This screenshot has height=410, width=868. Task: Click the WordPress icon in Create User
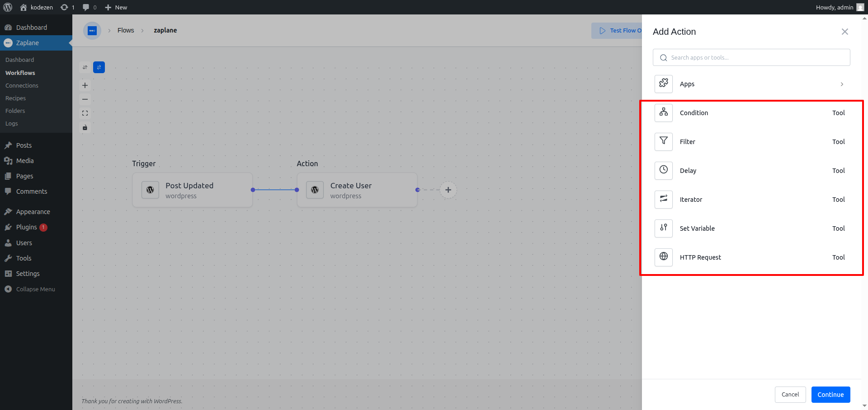point(315,190)
